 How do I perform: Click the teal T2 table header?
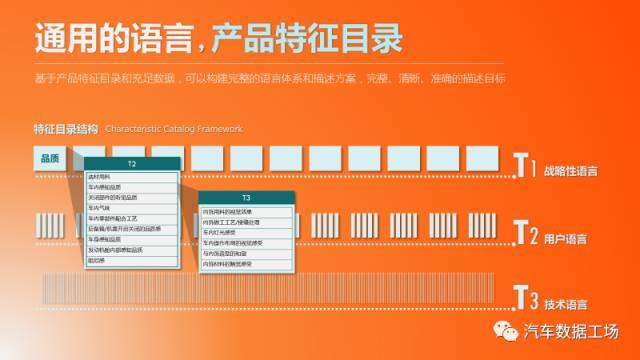tap(132, 164)
